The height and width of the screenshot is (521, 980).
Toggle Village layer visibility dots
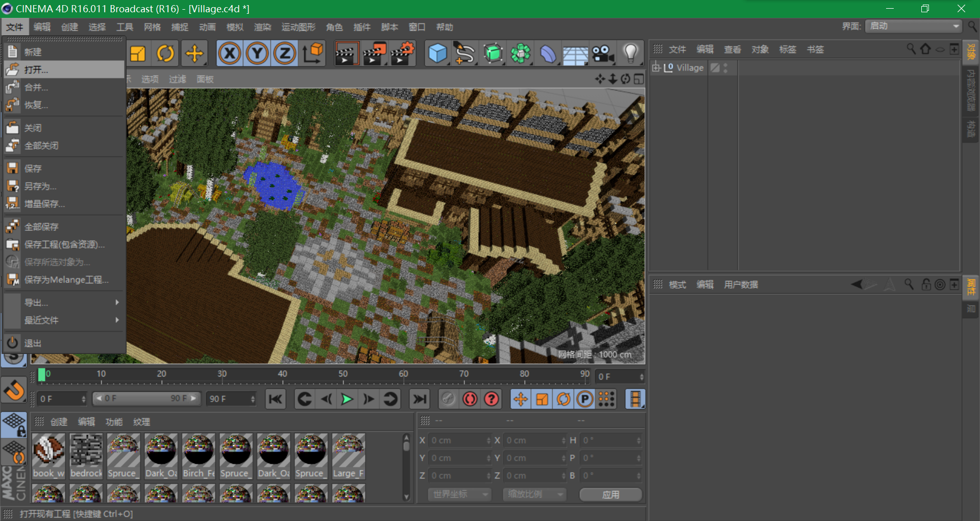tap(725, 67)
